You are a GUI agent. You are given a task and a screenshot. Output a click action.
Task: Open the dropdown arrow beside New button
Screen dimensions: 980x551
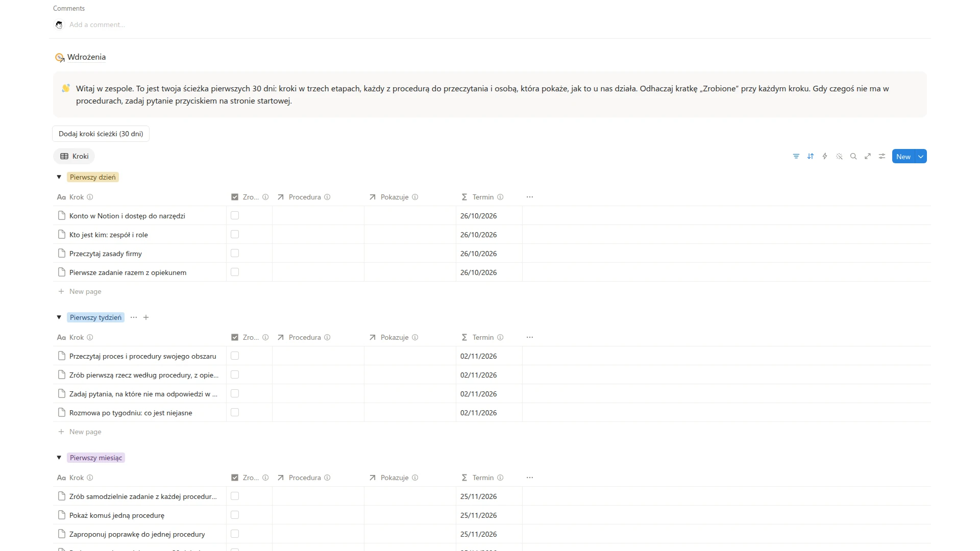[x=921, y=157]
